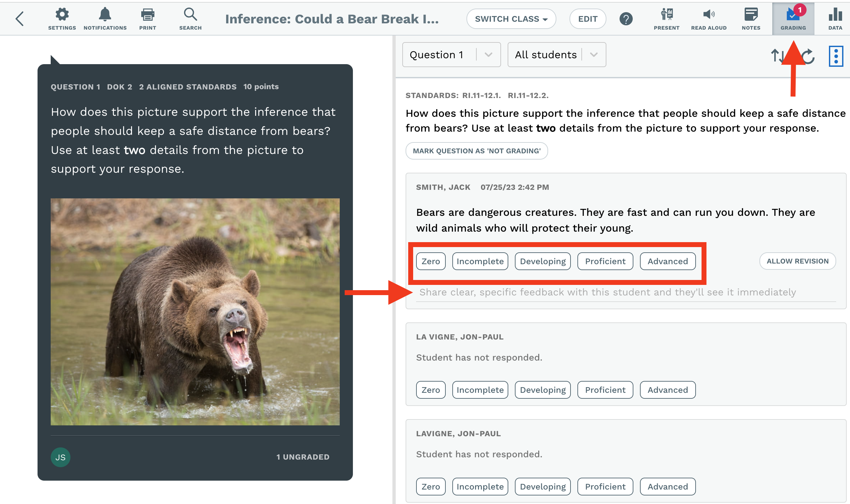Screen dimensions: 850x504
Task: Click Mark Question as 'Not Grading' button
Action: tap(476, 151)
